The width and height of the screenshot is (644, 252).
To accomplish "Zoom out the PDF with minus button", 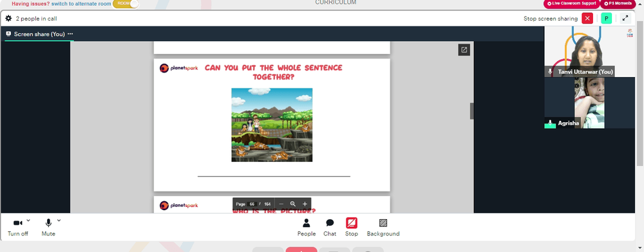I will click(x=281, y=204).
